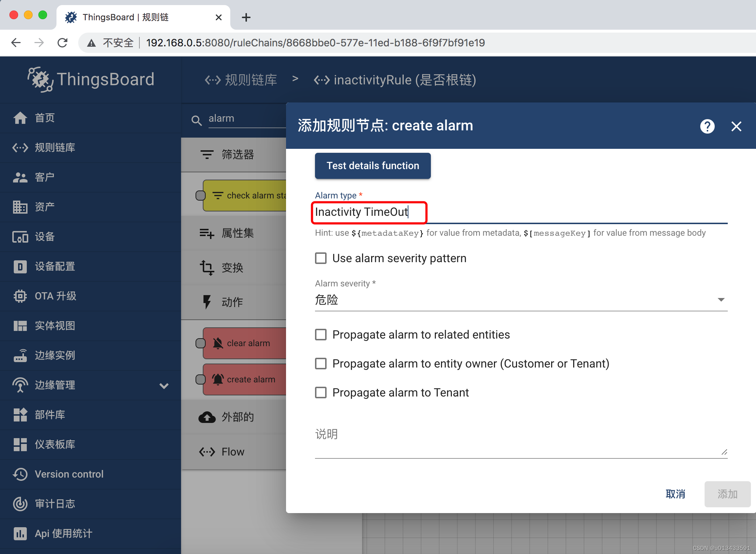Click the browser back arrow
756x554 pixels.
tap(16, 43)
